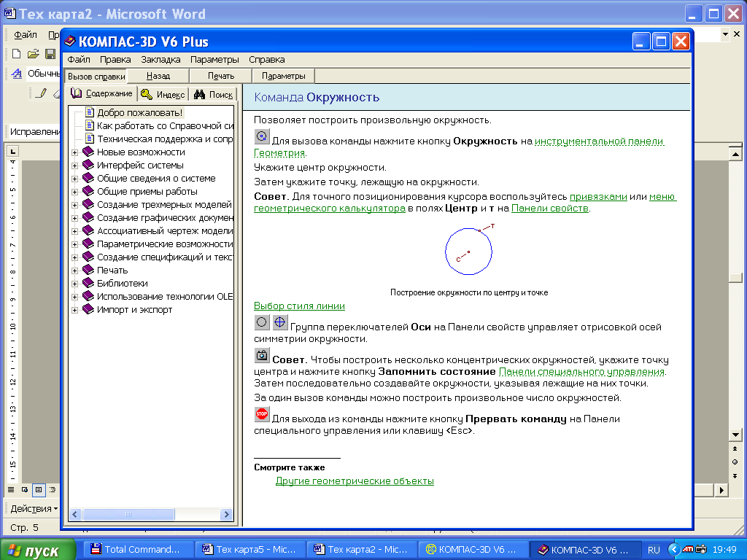The width and height of the screenshot is (747, 560).
Task: Switch to the Индекс tab
Action: pyautogui.click(x=163, y=94)
